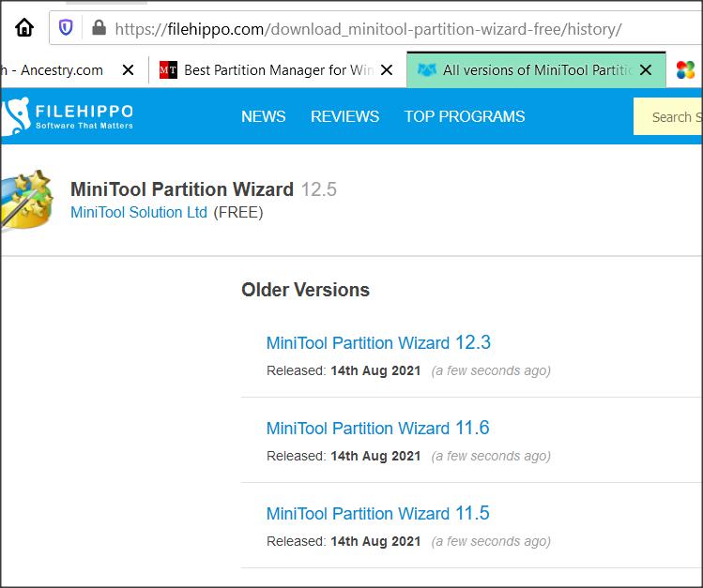Click the MT favicon on partition tab

[x=169, y=70]
